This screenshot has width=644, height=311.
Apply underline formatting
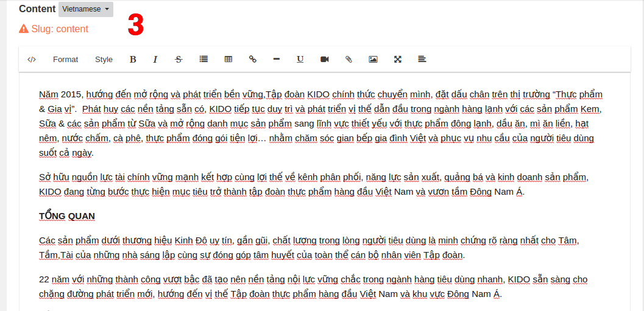pyautogui.click(x=300, y=60)
